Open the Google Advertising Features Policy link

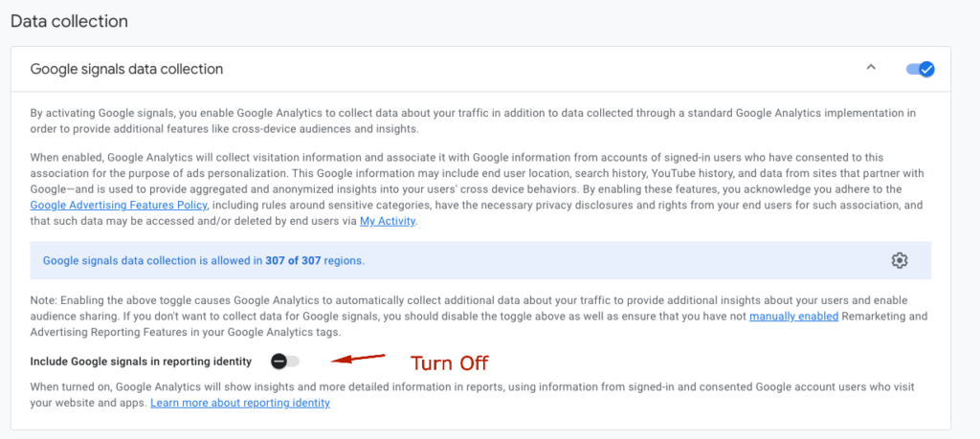(119, 205)
